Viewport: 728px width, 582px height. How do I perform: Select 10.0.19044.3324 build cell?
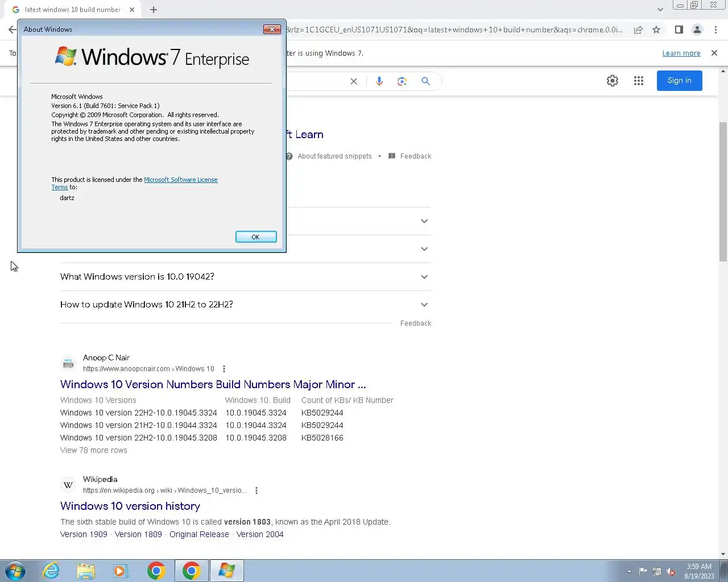256,425
